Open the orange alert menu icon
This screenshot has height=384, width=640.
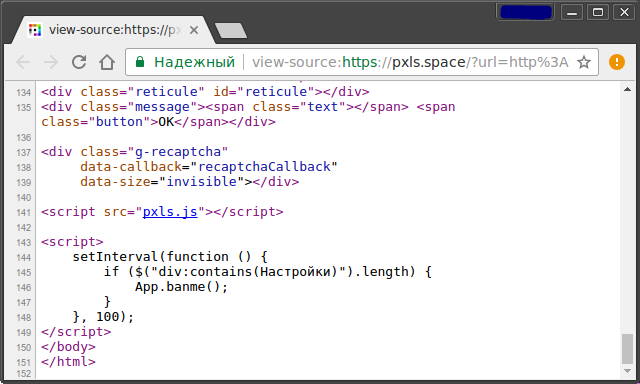[617, 62]
